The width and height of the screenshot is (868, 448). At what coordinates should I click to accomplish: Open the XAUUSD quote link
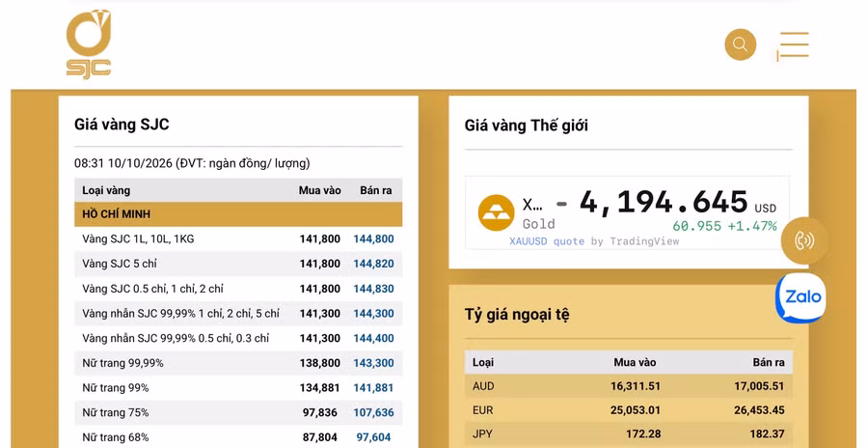(x=547, y=241)
